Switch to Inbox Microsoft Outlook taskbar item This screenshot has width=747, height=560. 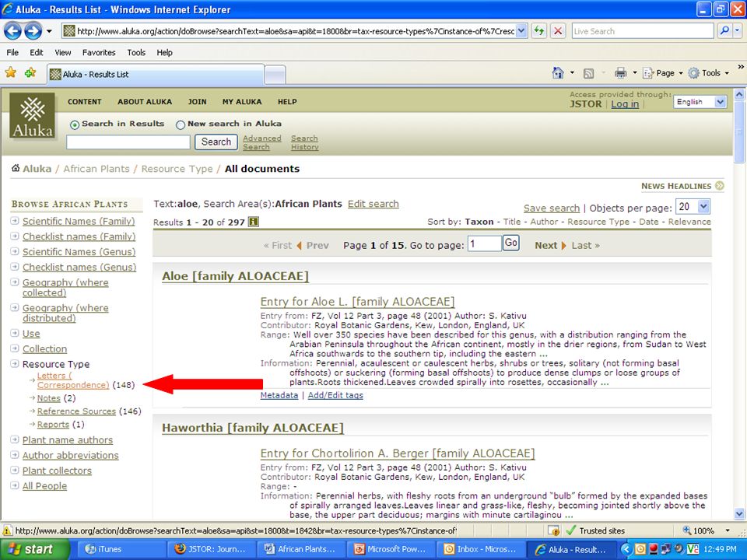click(x=482, y=550)
